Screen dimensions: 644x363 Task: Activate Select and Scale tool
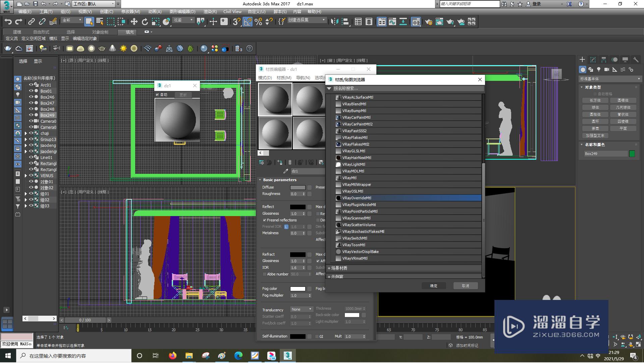(156, 22)
